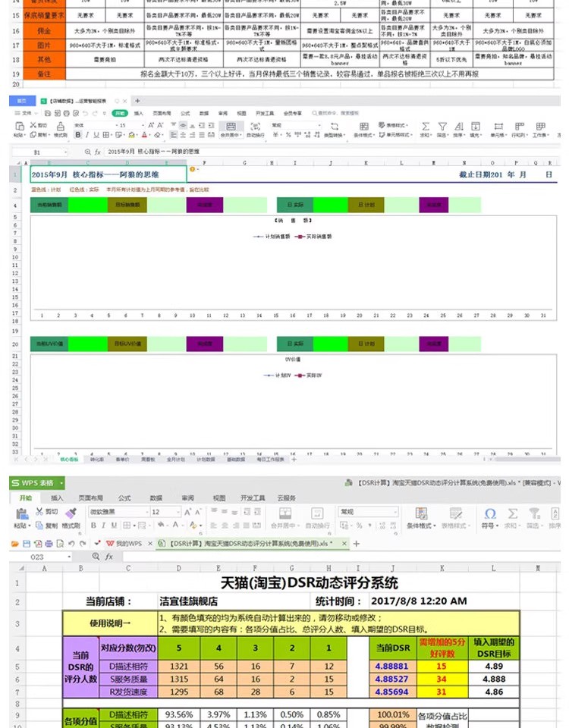Click the save icon in bottom quick access bar

[x=27, y=544]
